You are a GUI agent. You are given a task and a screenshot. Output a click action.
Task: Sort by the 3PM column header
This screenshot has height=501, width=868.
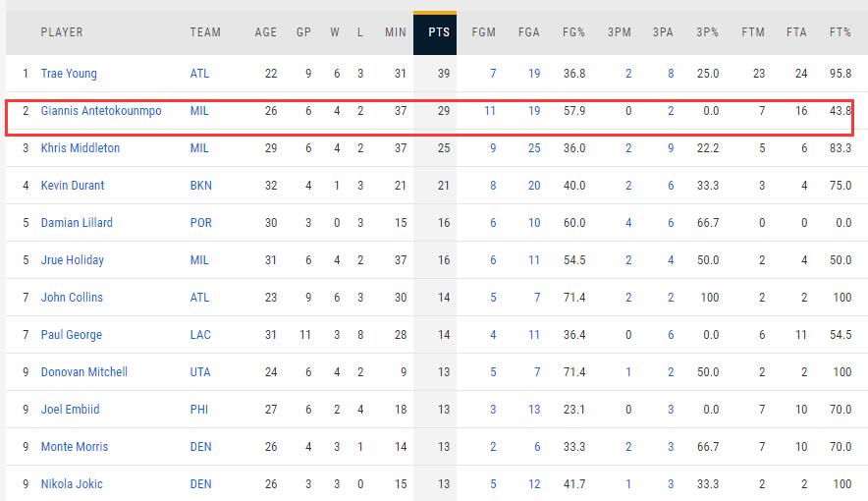pyautogui.click(x=620, y=32)
